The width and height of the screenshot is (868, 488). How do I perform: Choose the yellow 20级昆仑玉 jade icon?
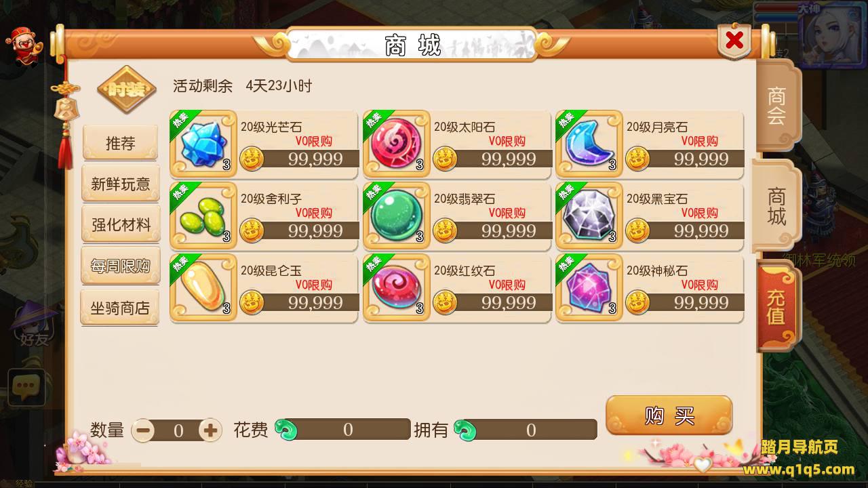click(203, 287)
